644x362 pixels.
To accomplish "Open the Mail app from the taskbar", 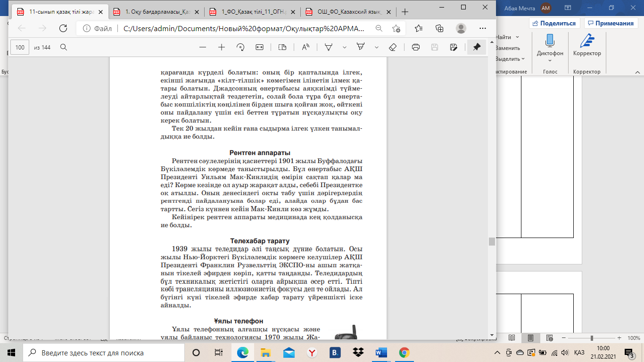I will 289,353.
